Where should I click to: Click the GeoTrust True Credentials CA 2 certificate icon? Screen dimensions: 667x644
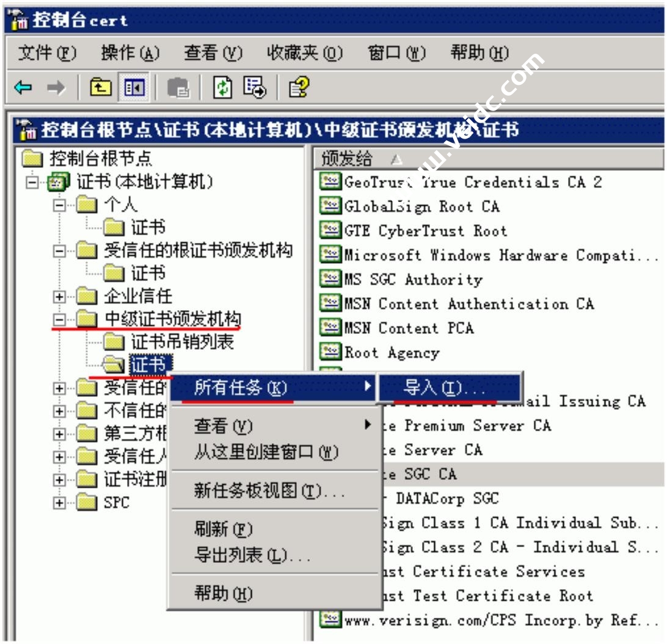(x=330, y=181)
